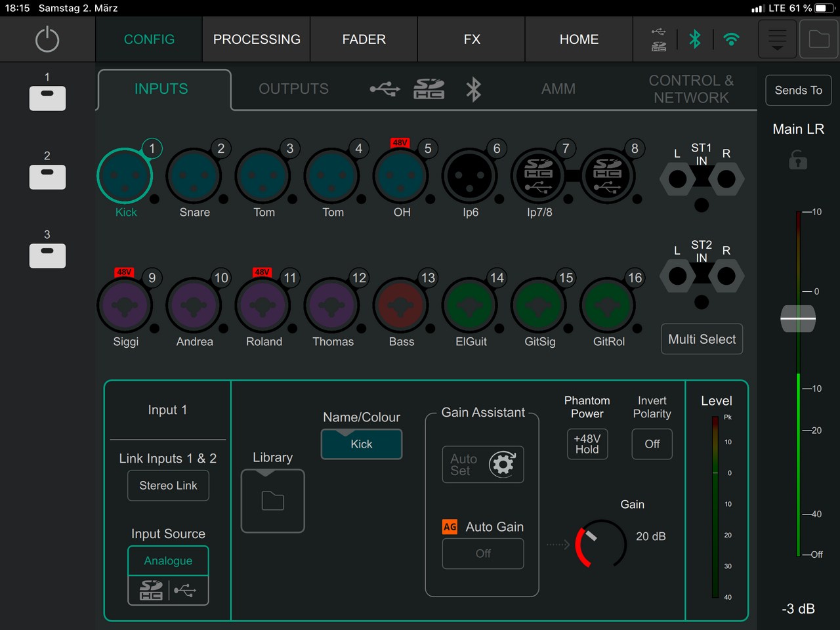Open the Bluetooth settings tab icon
This screenshot has width=840, height=630.
click(x=473, y=89)
